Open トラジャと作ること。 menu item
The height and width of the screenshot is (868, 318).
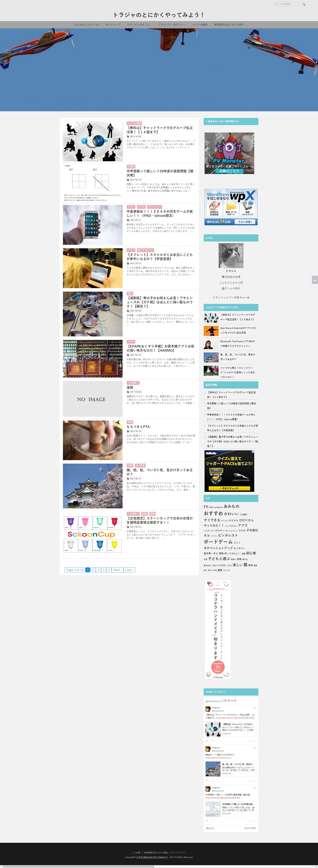[x=139, y=25]
